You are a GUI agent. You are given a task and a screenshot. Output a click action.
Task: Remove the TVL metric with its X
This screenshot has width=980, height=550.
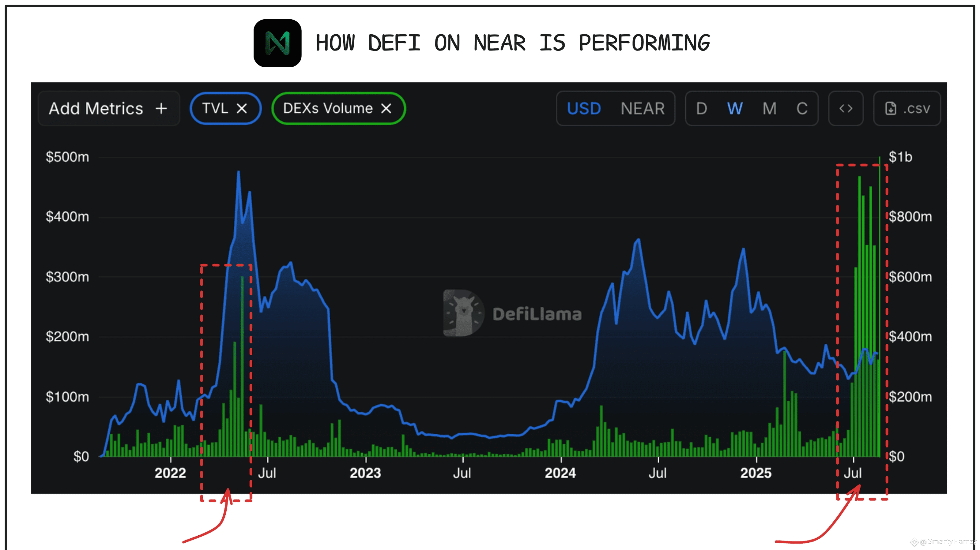(242, 109)
